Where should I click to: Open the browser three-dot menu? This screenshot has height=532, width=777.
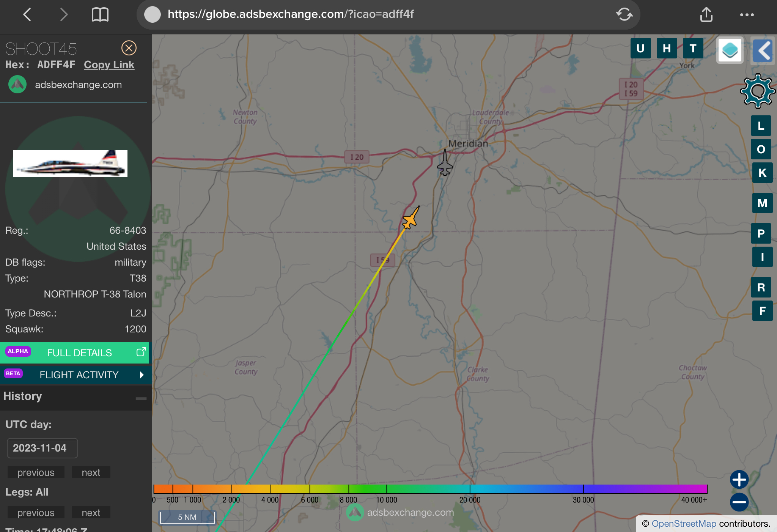point(747,15)
